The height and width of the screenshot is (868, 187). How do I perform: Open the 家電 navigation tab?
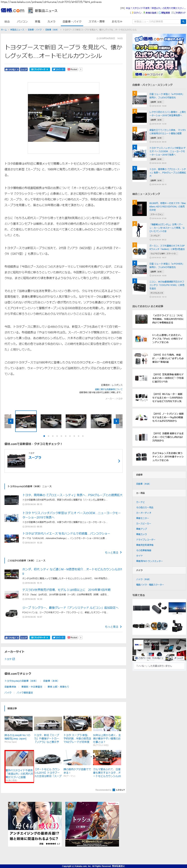[37, 22]
